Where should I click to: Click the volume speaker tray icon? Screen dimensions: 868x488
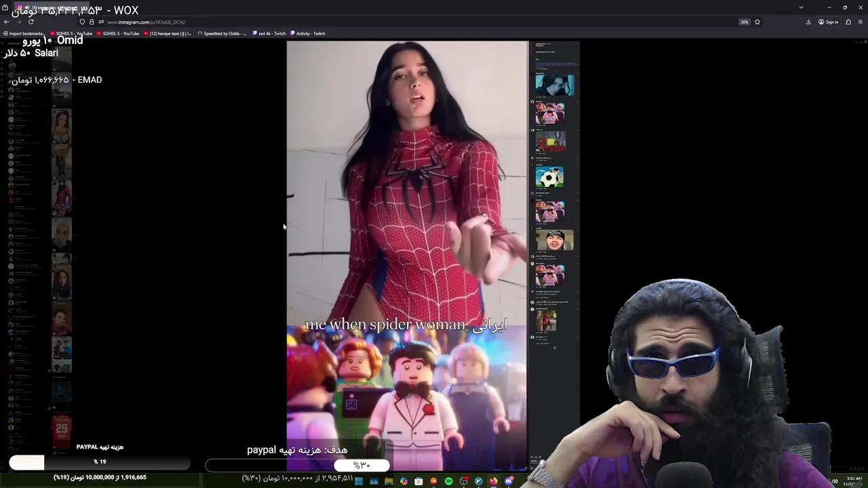click(x=835, y=481)
